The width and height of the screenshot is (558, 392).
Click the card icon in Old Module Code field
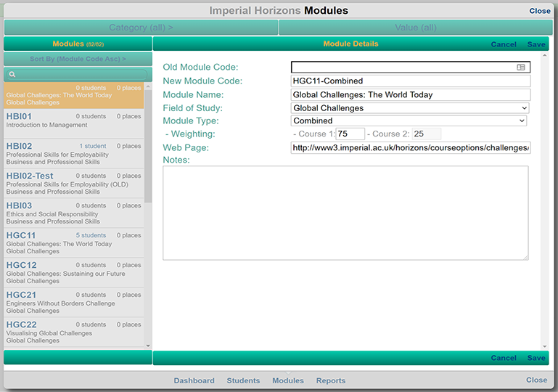click(520, 68)
